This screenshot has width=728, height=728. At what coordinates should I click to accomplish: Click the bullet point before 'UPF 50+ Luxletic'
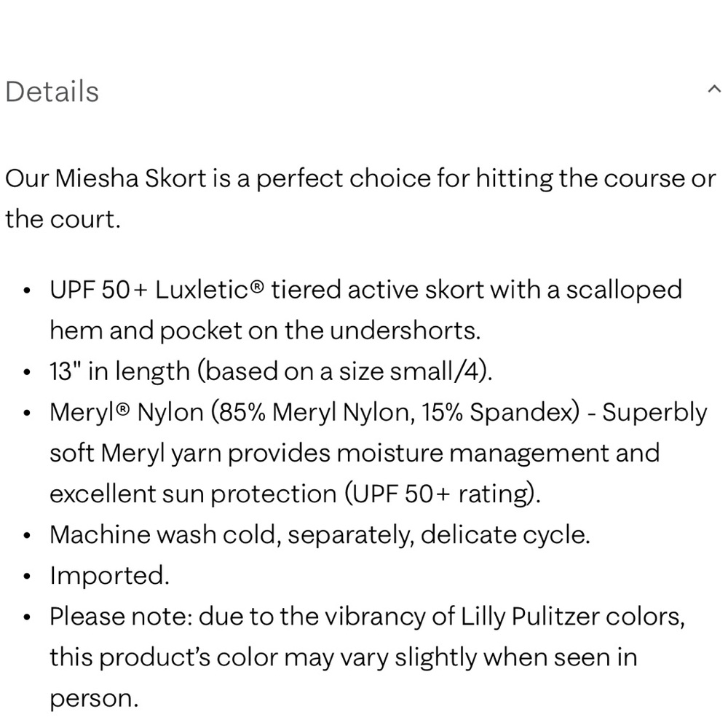[x=27, y=292]
